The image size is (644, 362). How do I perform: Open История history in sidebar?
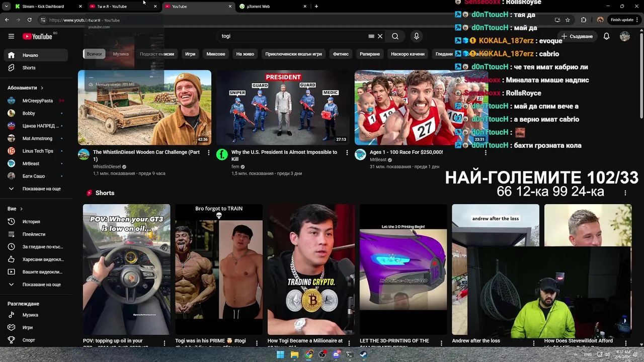pos(35,222)
